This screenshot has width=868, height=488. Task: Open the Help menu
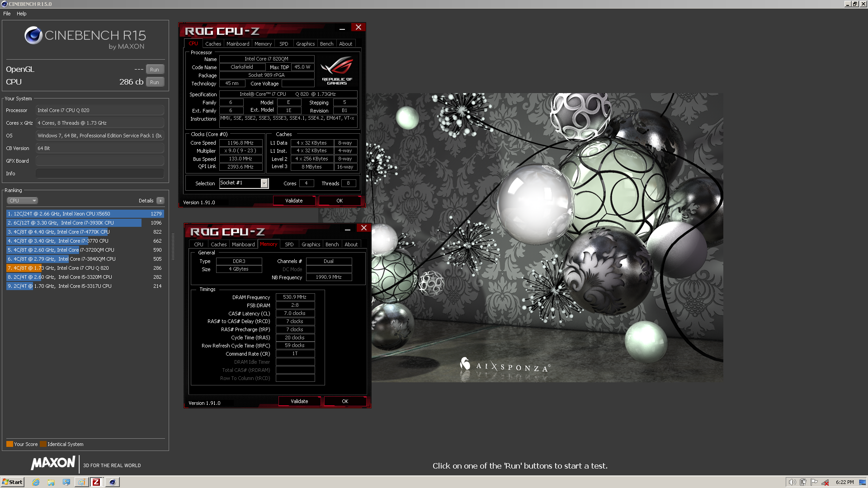click(21, 14)
